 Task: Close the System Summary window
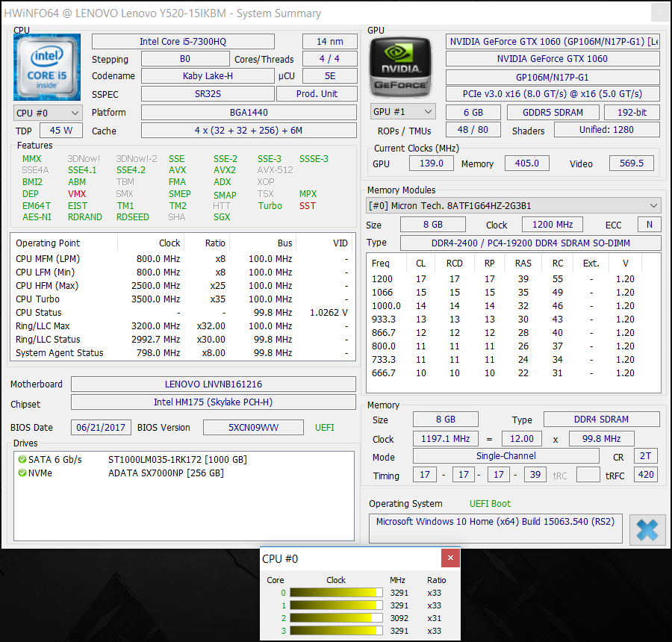[x=659, y=13]
